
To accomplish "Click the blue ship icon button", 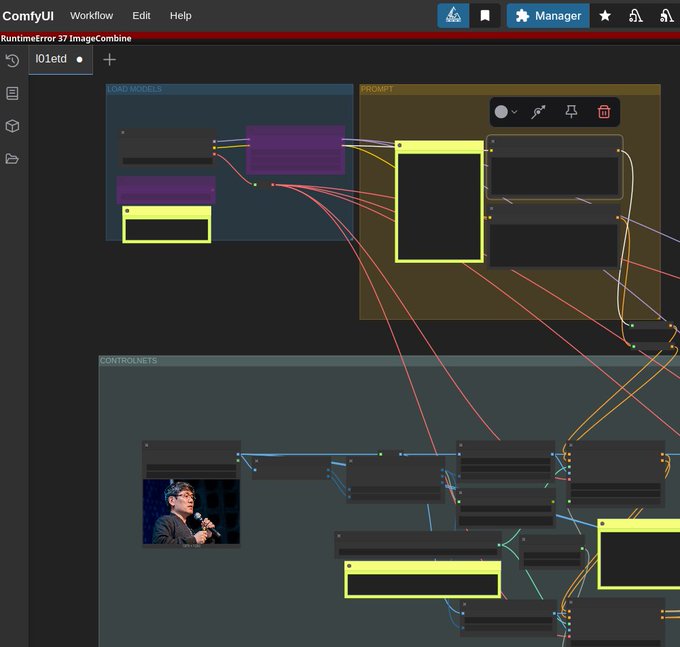I will coord(453,16).
